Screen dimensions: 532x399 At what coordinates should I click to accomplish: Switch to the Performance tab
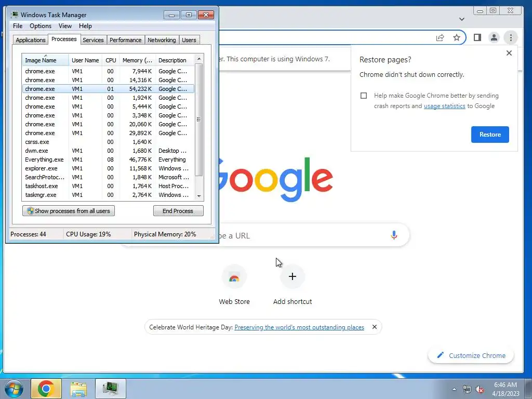point(126,40)
